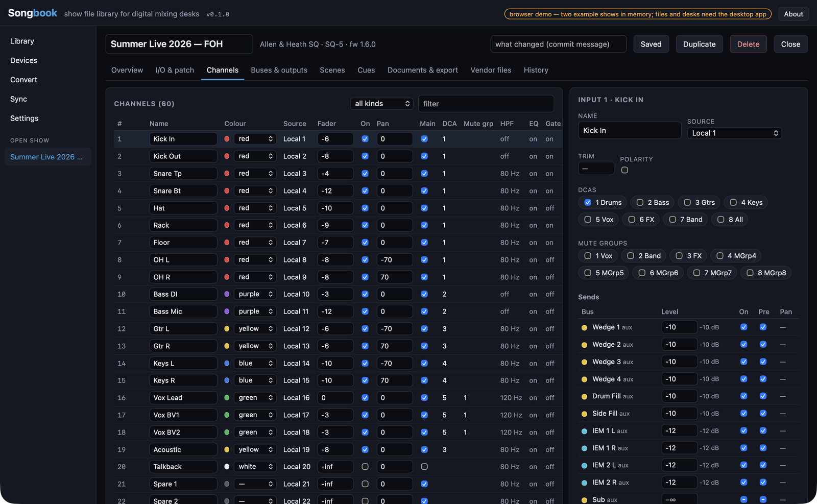
Task: Assign Kick In to DCA 2 Bass
Action: coord(640,203)
